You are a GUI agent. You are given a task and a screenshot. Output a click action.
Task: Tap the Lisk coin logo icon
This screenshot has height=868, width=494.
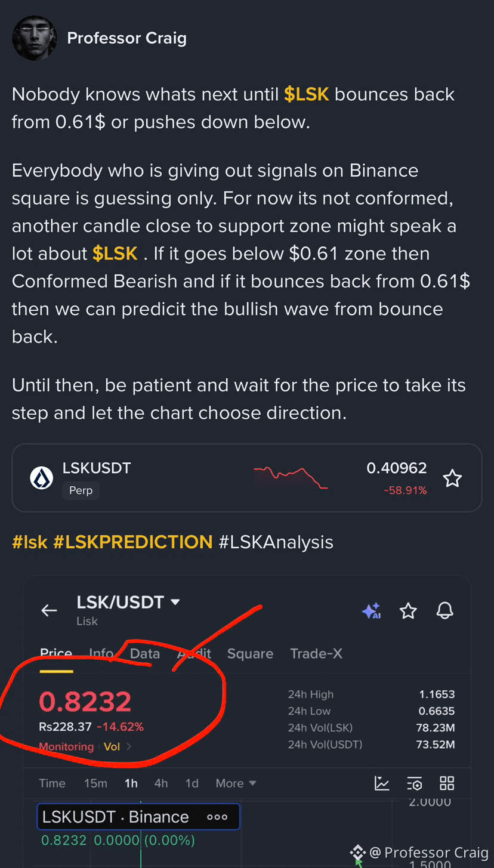(x=42, y=478)
